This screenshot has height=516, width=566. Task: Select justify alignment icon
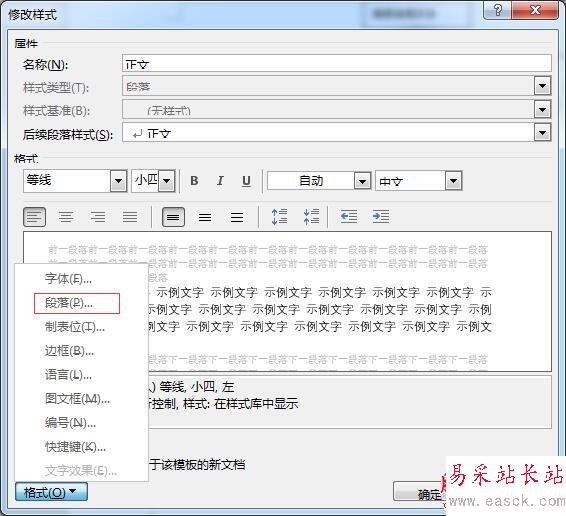click(x=130, y=217)
